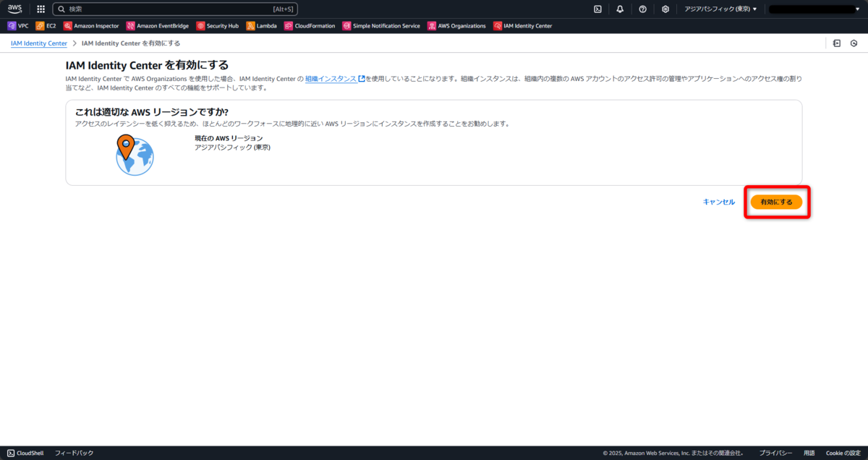This screenshot has height=460, width=868.
Task: Click the page title IAM Identity Center を有効にする
Action: point(147,65)
